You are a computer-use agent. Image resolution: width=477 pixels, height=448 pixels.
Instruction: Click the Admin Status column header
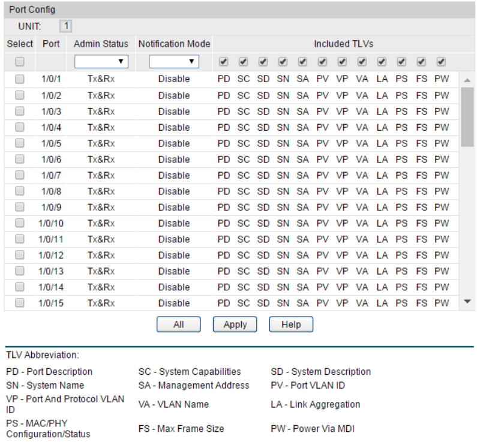pos(101,44)
